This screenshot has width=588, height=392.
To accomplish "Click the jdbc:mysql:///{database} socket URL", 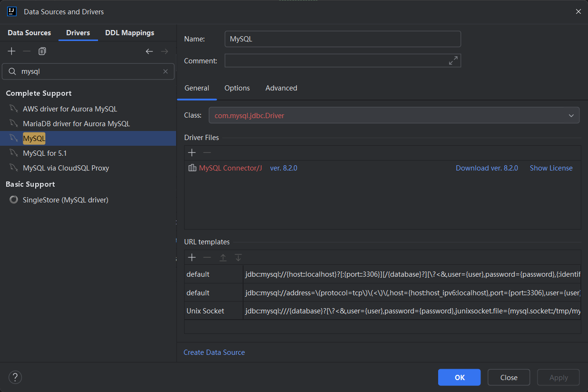I will 412,311.
